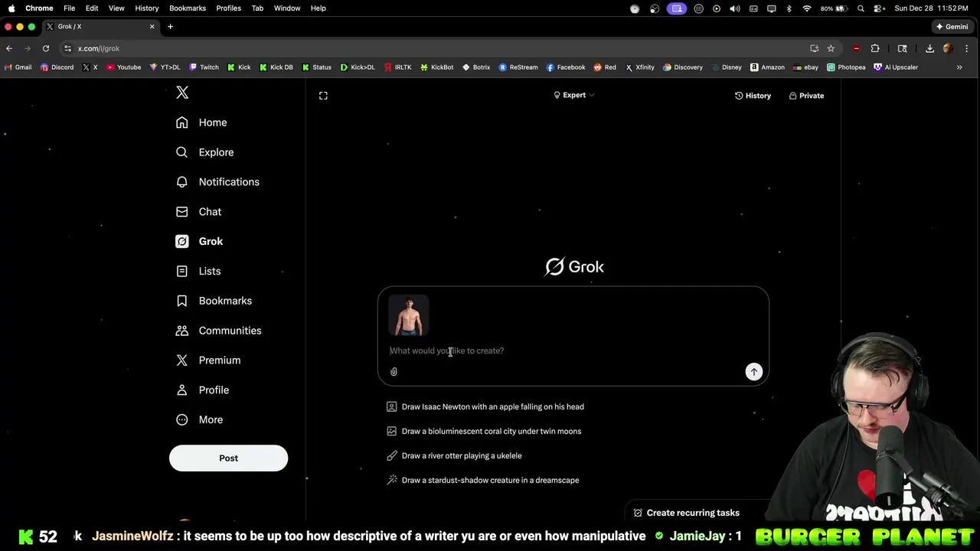Focus the 'What would you like to create?' field

[573, 350]
